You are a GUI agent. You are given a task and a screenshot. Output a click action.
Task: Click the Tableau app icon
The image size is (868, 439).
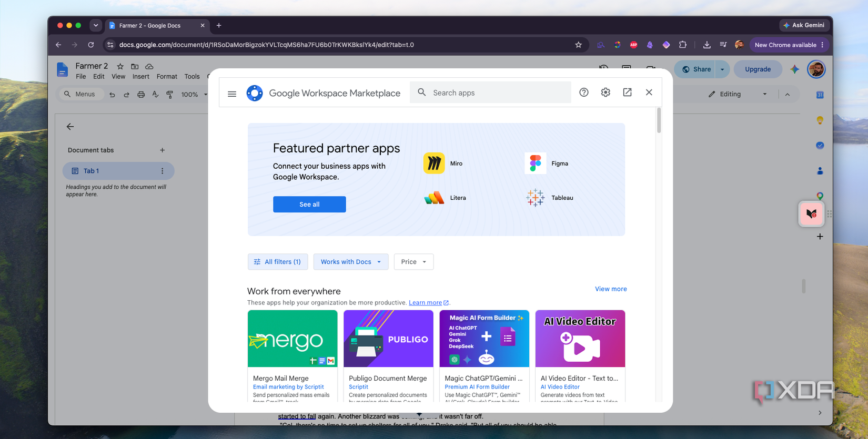coord(535,198)
